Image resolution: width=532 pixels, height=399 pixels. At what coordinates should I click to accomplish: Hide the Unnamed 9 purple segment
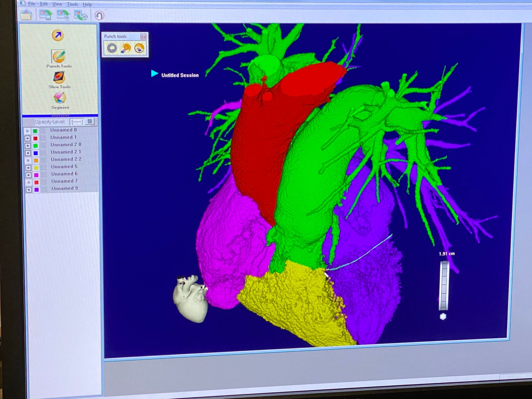[29, 190]
